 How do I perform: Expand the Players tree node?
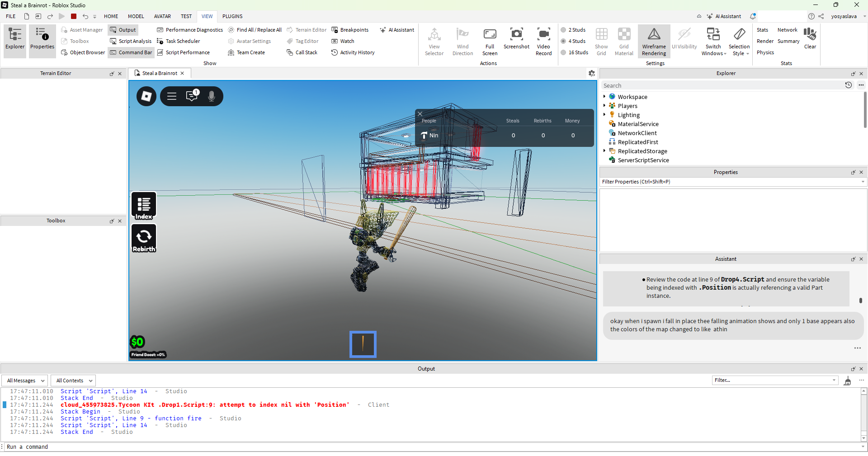(x=604, y=106)
